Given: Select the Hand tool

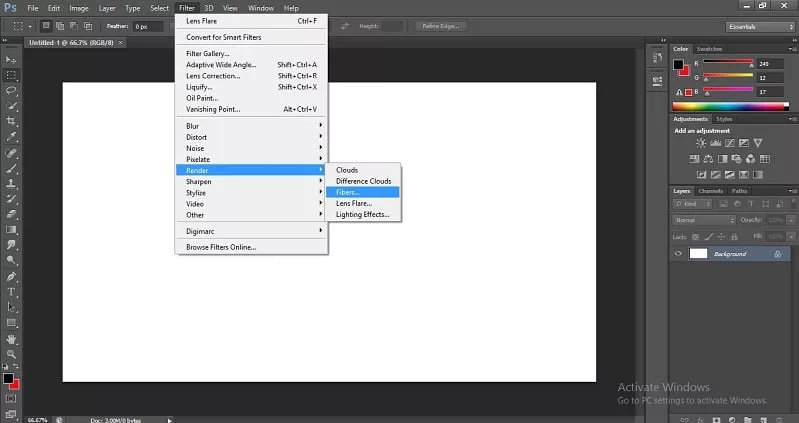Looking at the screenshot, I should [x=11, y=339].
